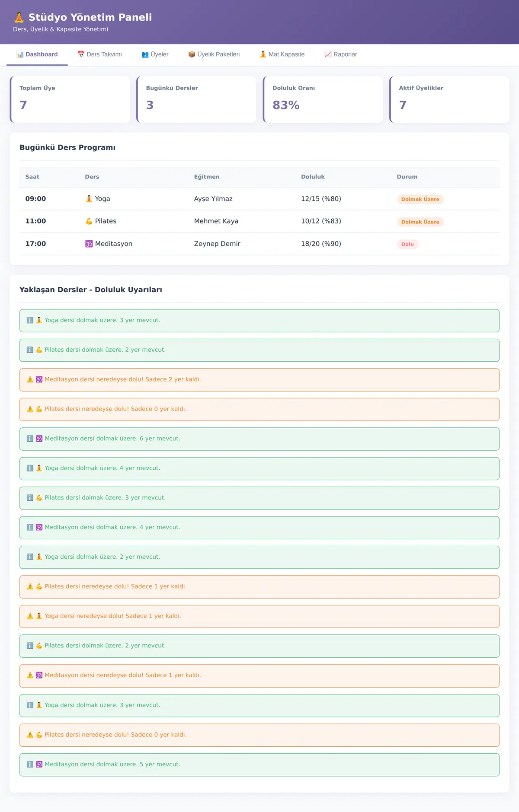The height and width of the screenshot is (812, 519).
Task: Switch to the Dashboard tab
Action: tap(37, 54)
